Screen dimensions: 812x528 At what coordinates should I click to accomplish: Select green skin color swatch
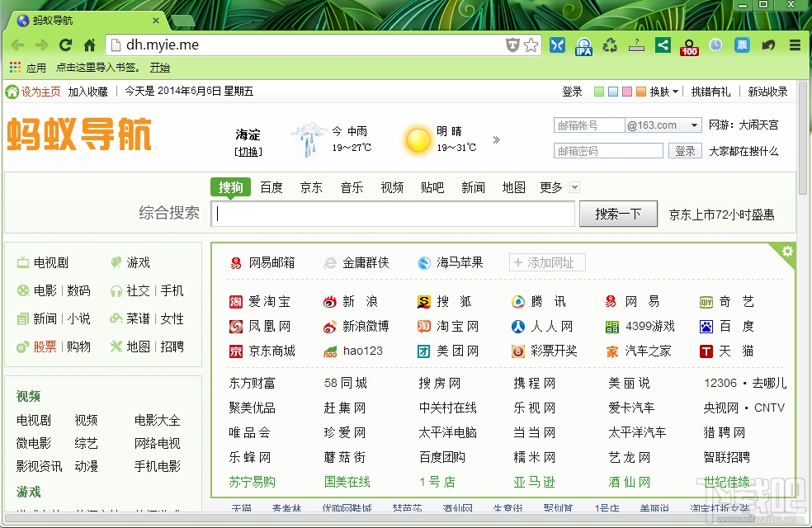(599, 92)
